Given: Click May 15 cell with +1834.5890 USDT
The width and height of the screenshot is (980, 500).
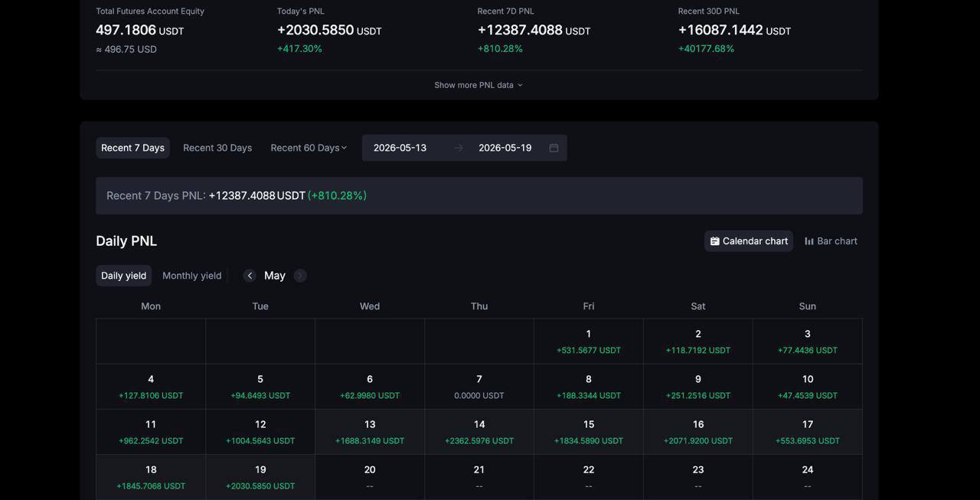Looking at the screenshot, I should point(589,432).
